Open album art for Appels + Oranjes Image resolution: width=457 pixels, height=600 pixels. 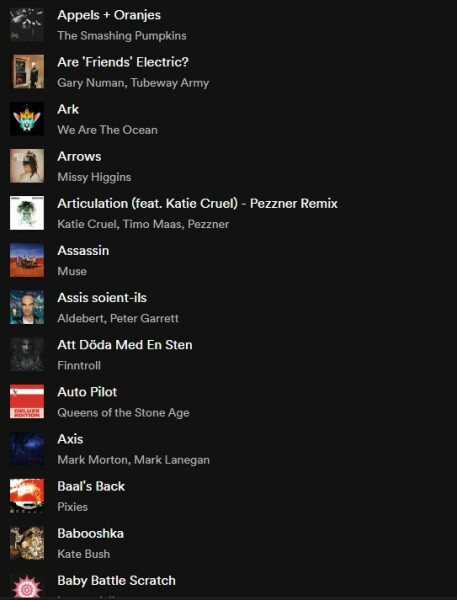27,24
